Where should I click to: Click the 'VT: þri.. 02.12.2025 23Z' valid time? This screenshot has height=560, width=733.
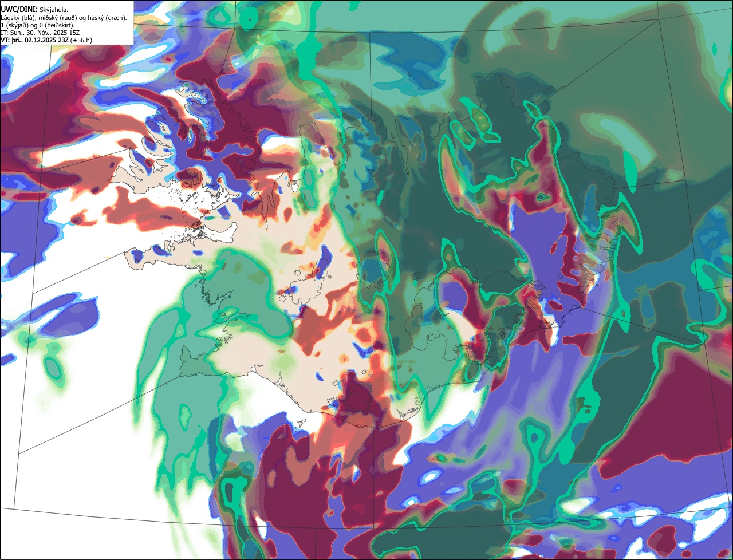pos(35,40)
